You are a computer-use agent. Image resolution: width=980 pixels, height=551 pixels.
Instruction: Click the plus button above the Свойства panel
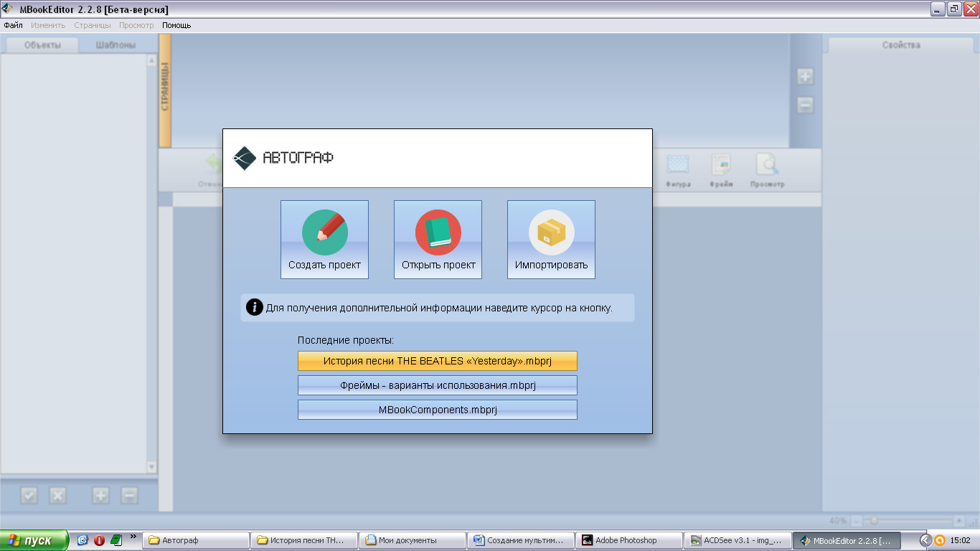click(805, 76)
